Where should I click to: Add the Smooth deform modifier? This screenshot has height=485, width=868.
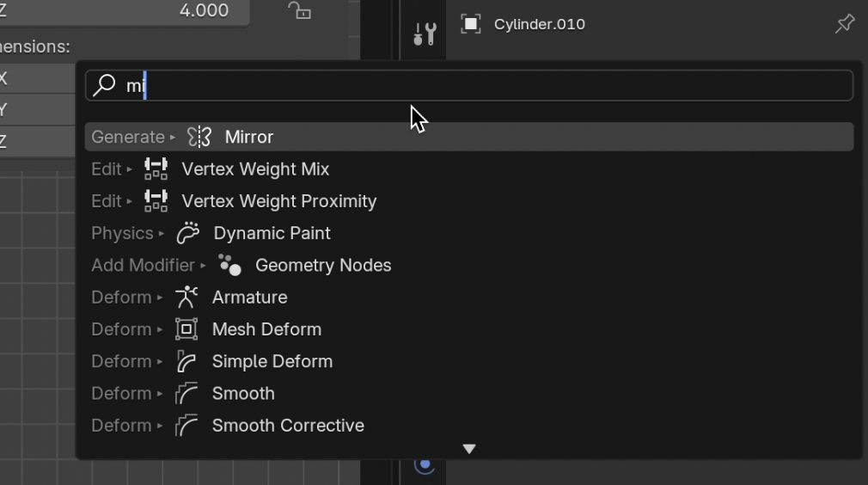(x=243, y=394)
